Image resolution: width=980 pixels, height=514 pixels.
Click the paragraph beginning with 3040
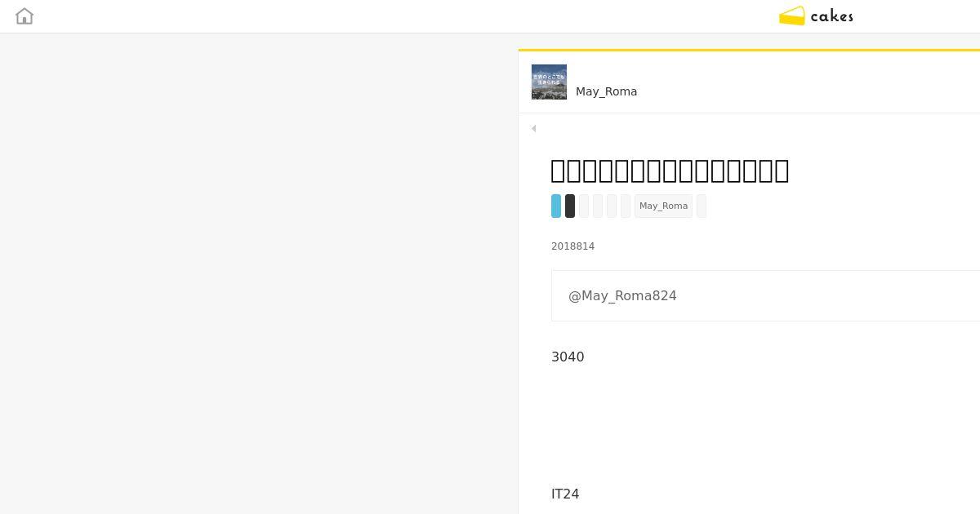568,357
